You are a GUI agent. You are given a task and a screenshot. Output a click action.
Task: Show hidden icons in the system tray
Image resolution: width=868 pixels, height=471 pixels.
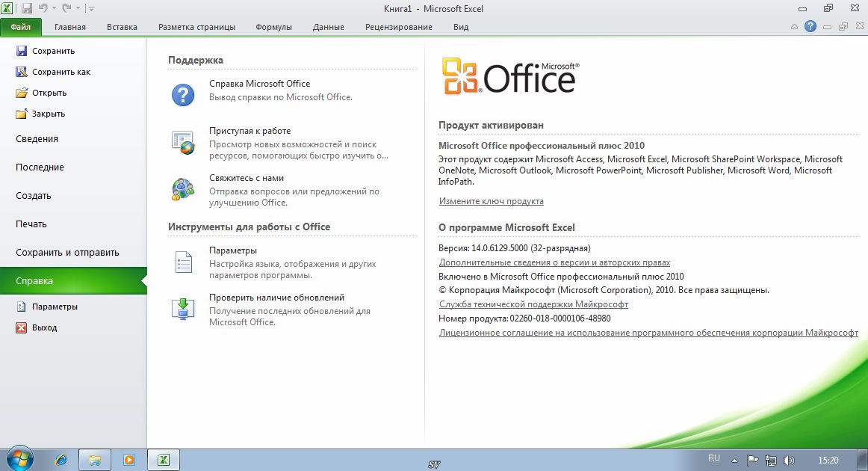point(734,460)
